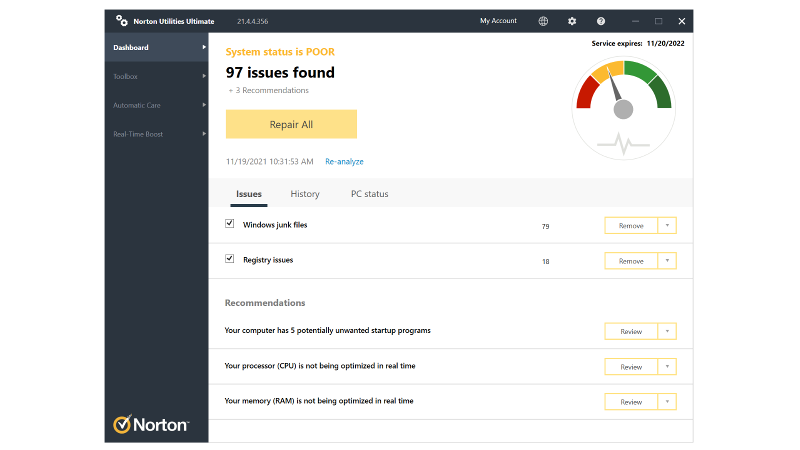Expand the Automatic Care sidebar arrow

pyautogui.click(x=204, y=105)
